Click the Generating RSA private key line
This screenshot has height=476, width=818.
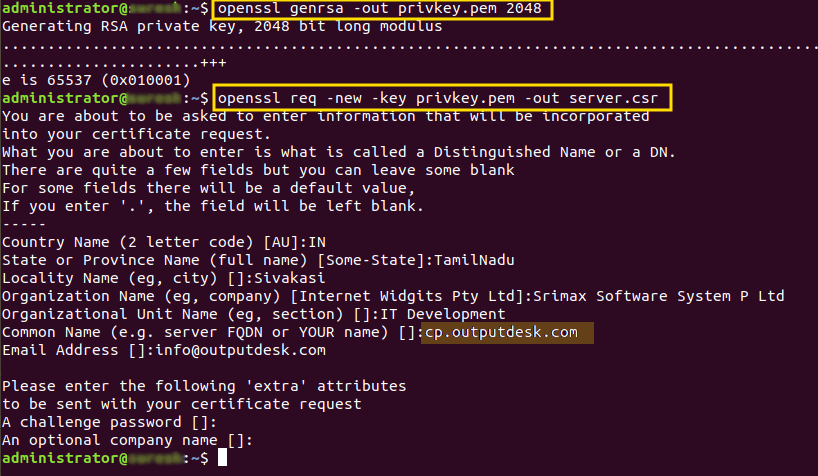(x=222, y=26)
